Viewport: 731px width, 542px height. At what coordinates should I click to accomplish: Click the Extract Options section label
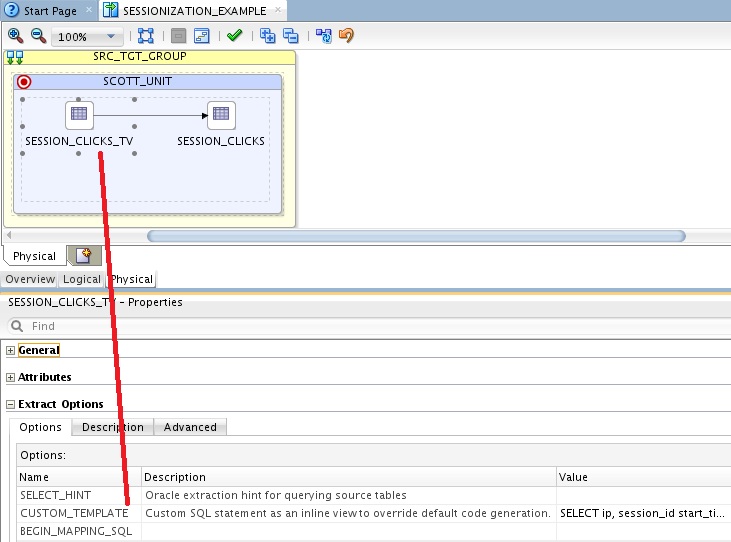[x=61, y=404]
